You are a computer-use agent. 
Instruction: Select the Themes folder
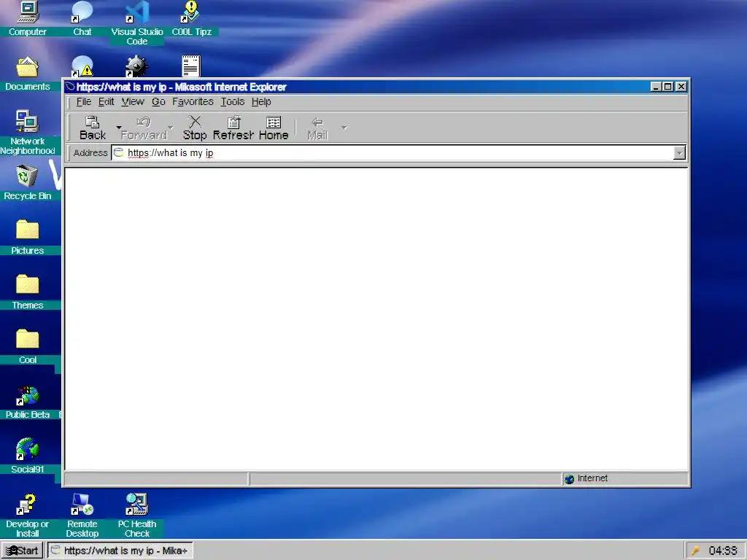coord(28,292)
